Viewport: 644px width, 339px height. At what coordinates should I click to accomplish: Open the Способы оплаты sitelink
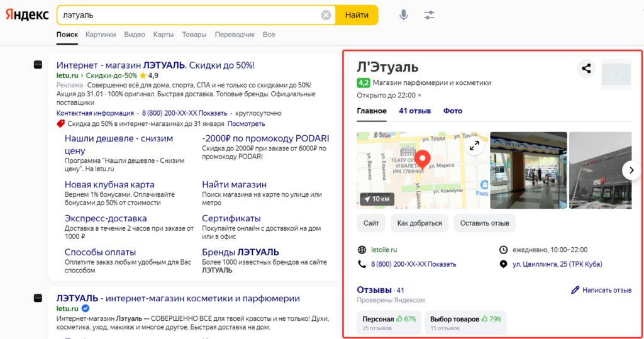click(100, 252)
